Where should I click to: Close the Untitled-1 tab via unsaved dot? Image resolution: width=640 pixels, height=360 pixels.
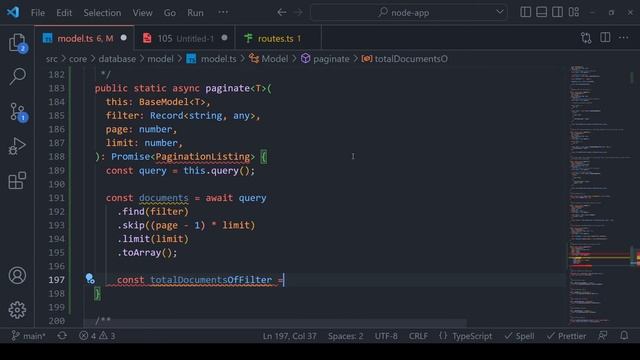[x=224, y=38]
